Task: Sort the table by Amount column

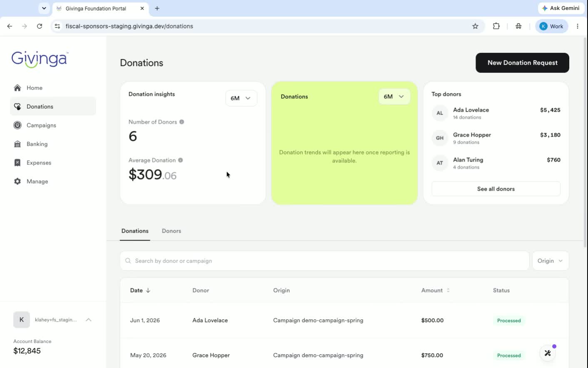Action: [436, 291]
